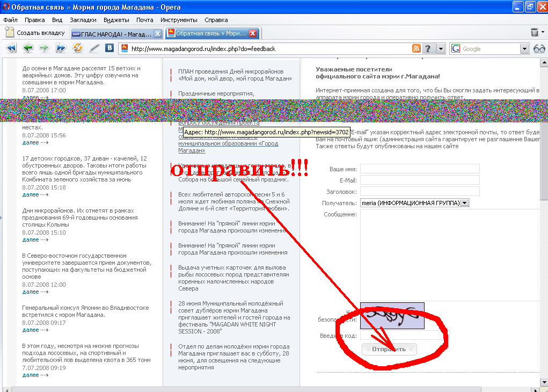The height and width of the screenshot is (392, 548).
Task: Expand the address bar history dropdown
Action: (441, 49)
